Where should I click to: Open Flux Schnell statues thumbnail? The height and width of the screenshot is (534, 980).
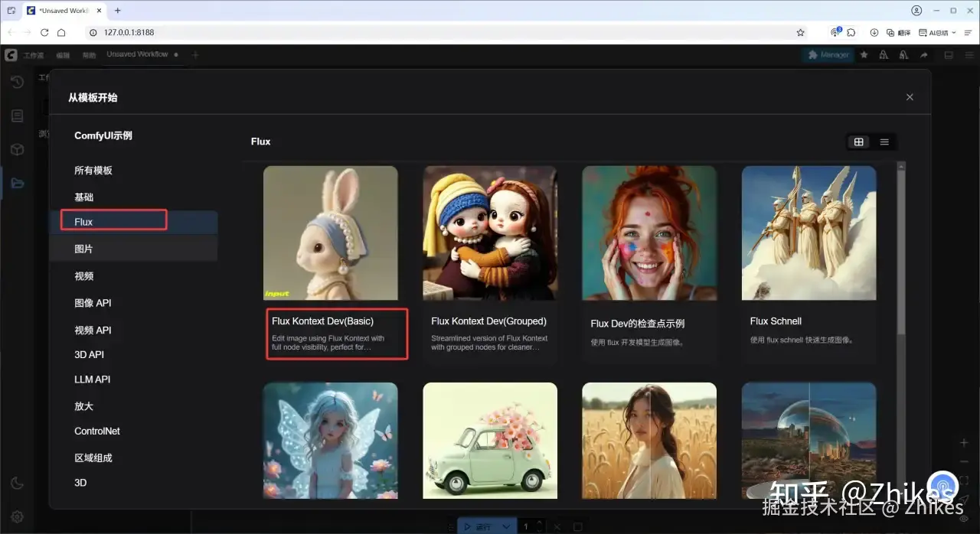point(809,233)
